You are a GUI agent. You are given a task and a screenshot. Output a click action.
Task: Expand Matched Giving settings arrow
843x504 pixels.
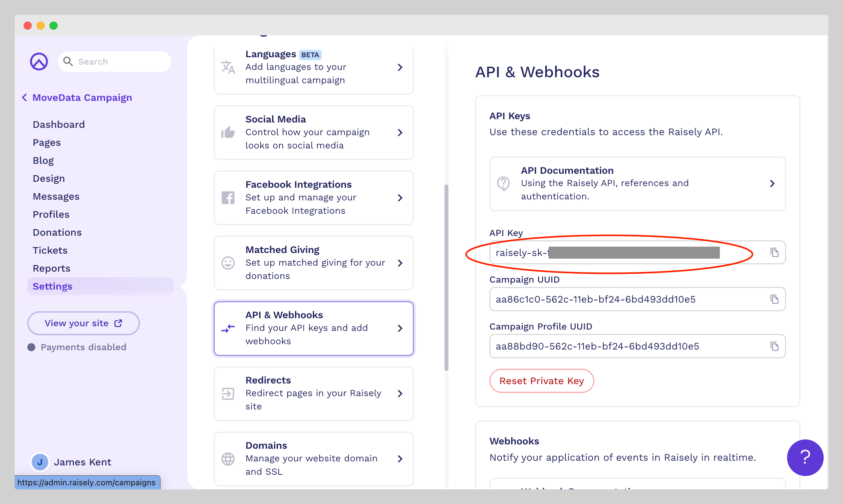click(x=400, y=263)
